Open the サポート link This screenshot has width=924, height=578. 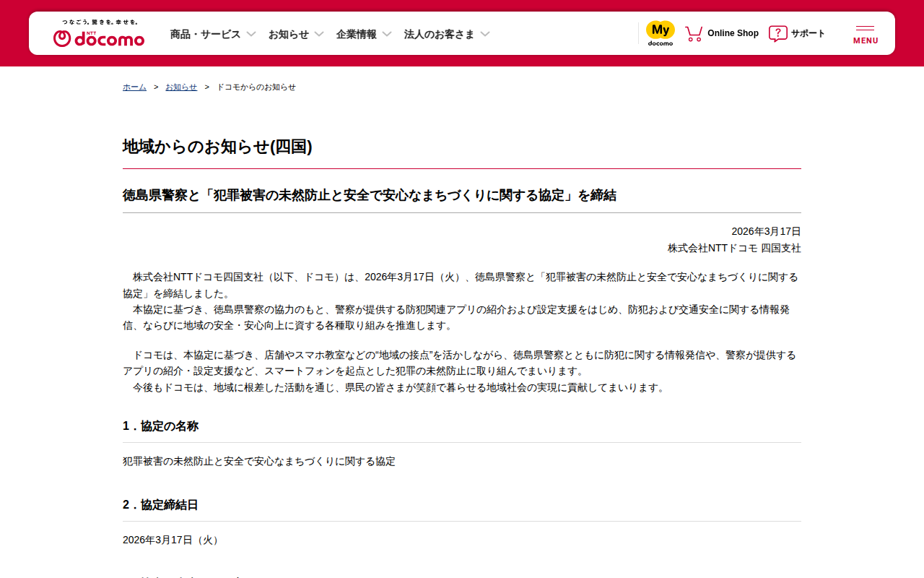[808, 33]
